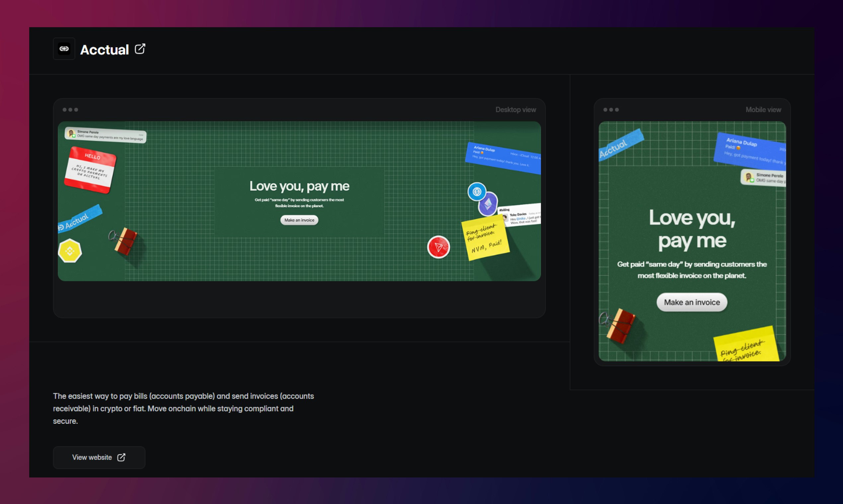Click the Acctual title heading
Viewport: 843px width, 504px height.
(x=104, y=50)
